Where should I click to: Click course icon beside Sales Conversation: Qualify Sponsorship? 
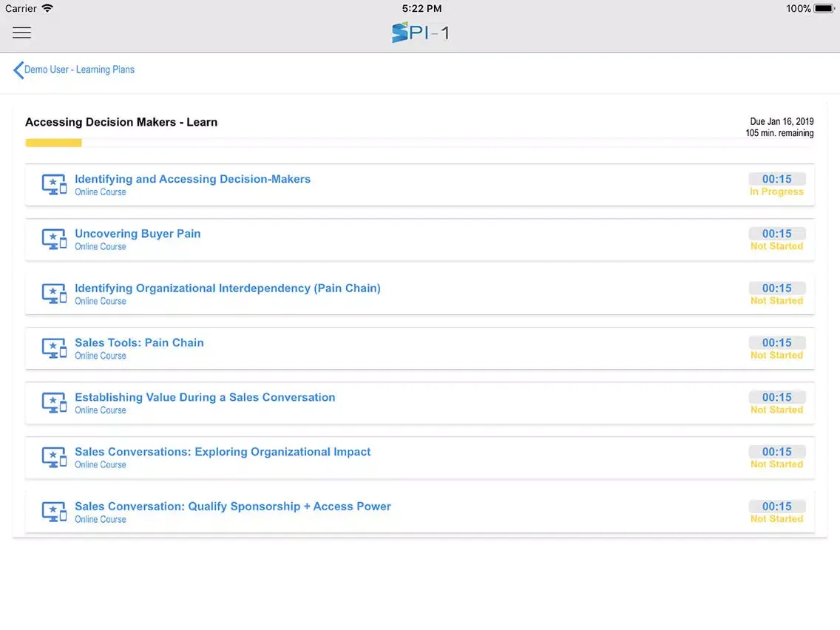pyautogui.click(x=54, y=512)
